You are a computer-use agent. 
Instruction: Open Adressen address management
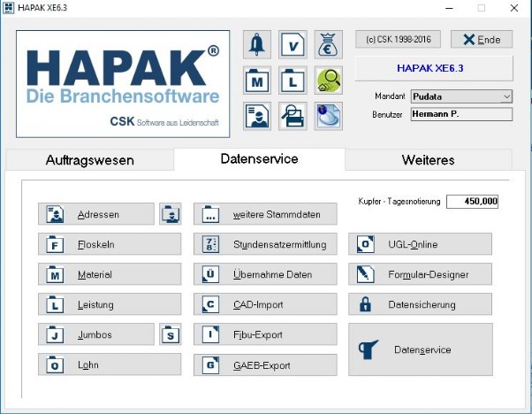point(96,214)
